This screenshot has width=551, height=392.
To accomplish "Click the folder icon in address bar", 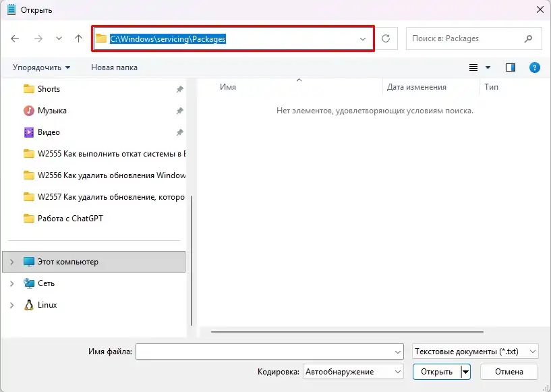I will tap(101, 38).
